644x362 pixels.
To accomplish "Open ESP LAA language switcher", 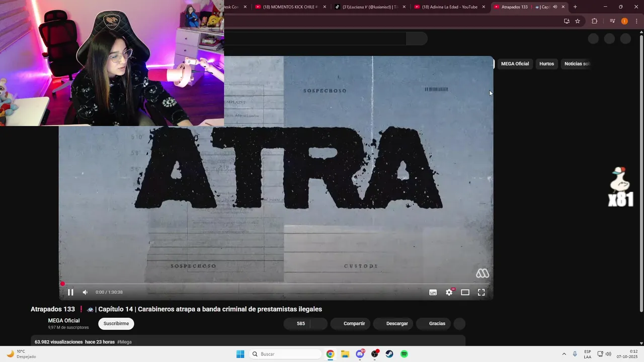I will point(588,354).
